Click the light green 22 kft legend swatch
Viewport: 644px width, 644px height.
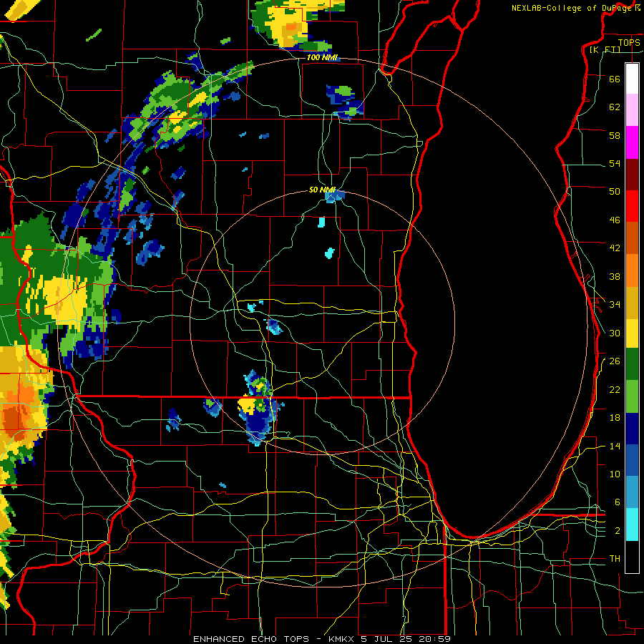coord(632,396)
